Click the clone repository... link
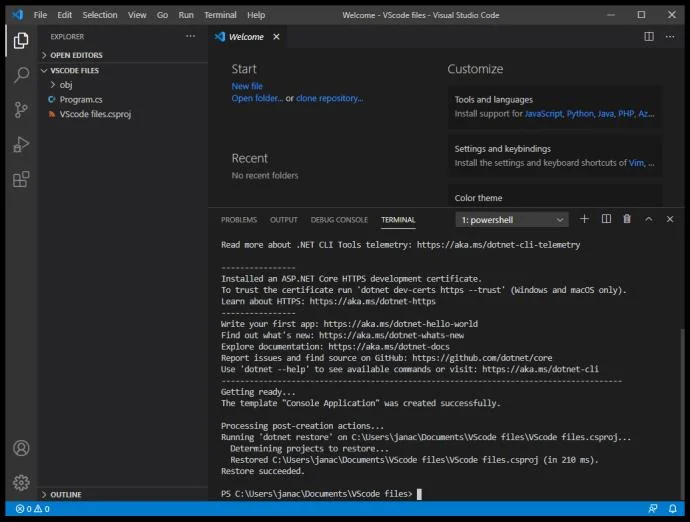Viewport: 690px width, 522px height. [330, 98]
